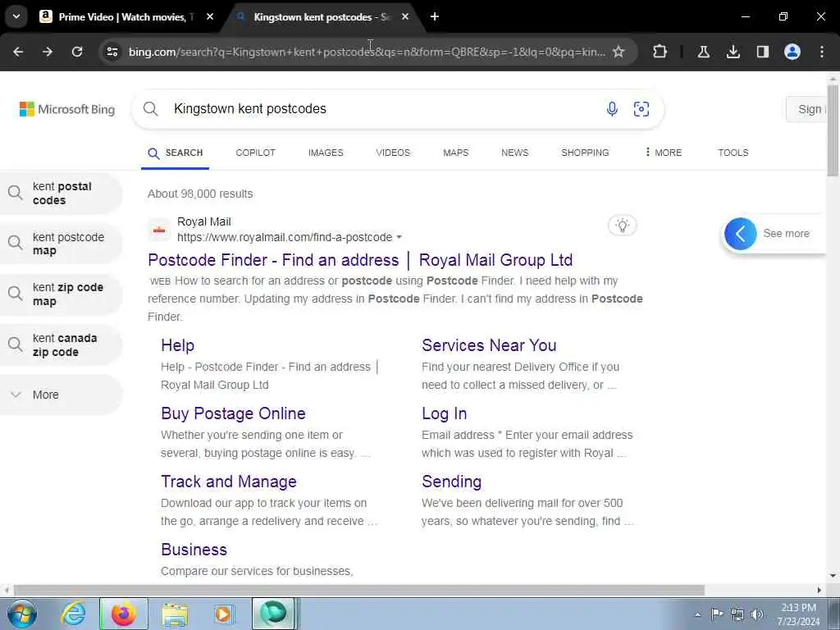Open the MORE search categories menu

[x=663, y=153]
